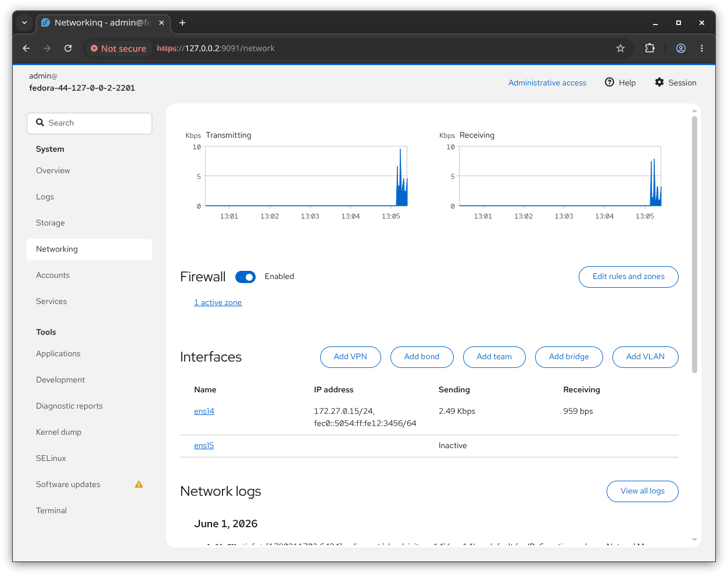
Task: Click the Inactive status of ens15
Action: pyautogui.click(x=453, y=445)
